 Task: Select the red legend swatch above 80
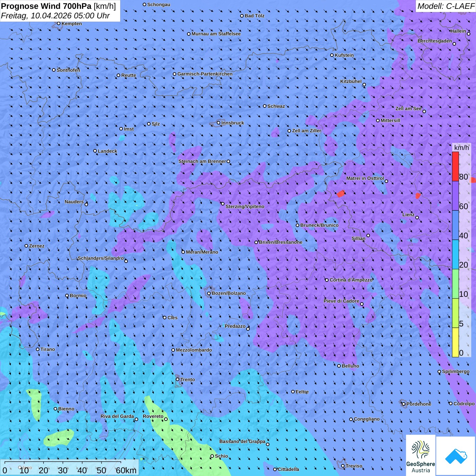pyautogui.click(x=455, y=166)
